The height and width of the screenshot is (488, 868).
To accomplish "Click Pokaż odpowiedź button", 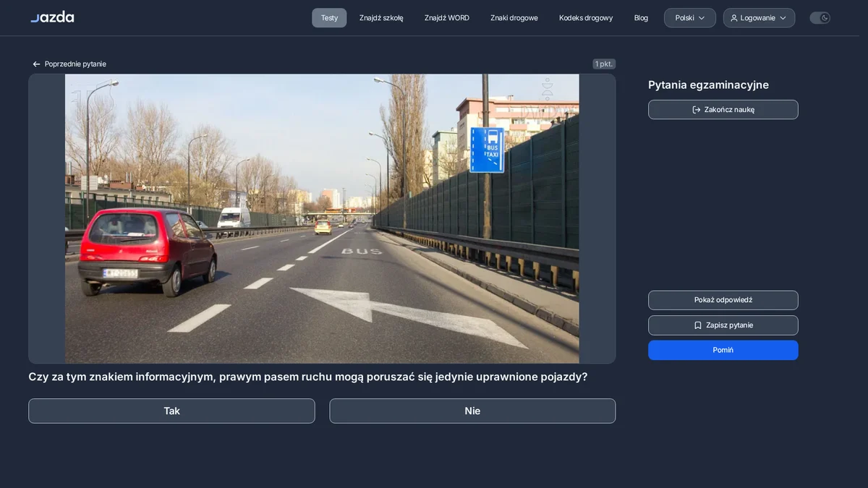I will coord(723,300).
